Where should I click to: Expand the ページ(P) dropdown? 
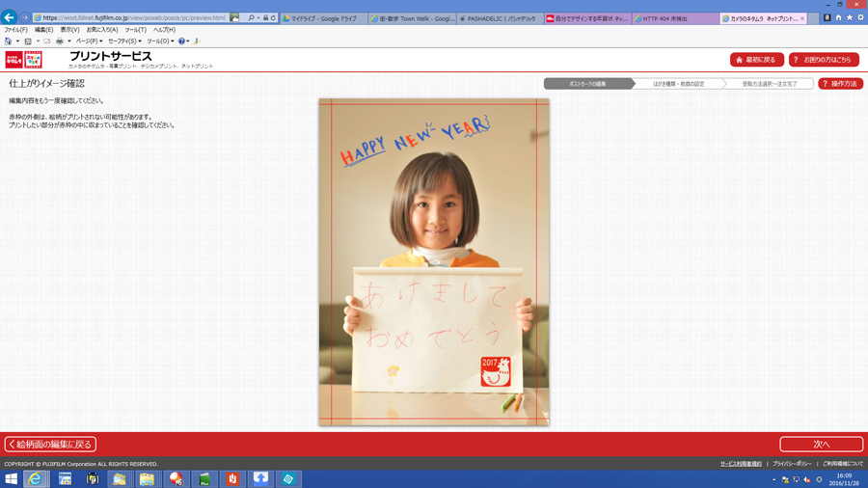tap(89, 41)
